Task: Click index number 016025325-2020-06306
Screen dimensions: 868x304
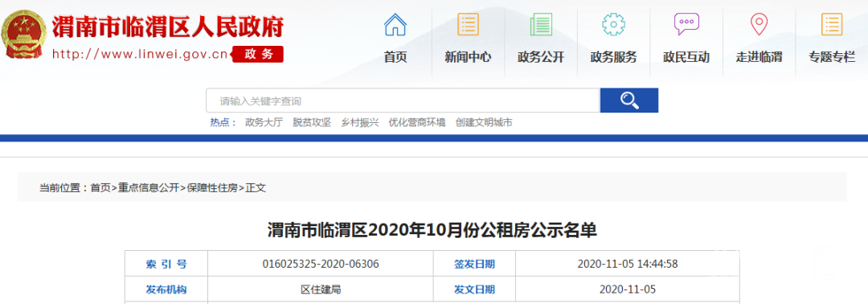Action: point(321,264)
